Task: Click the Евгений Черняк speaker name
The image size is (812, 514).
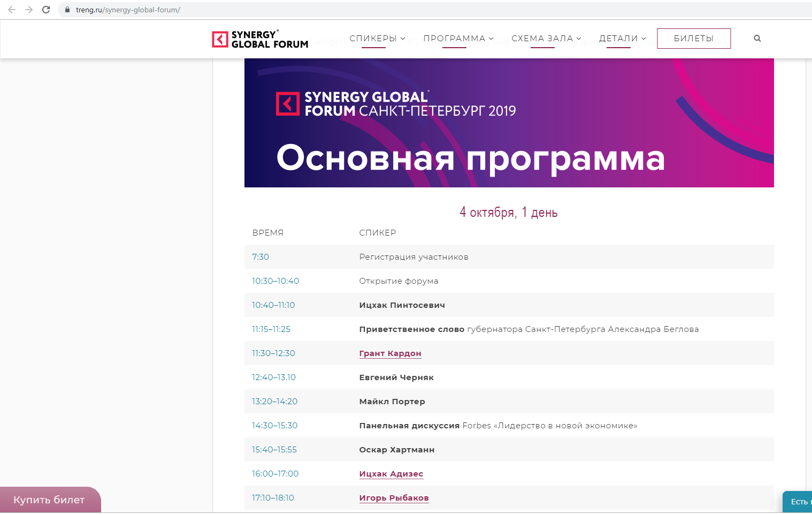Action: pos(396,377)
